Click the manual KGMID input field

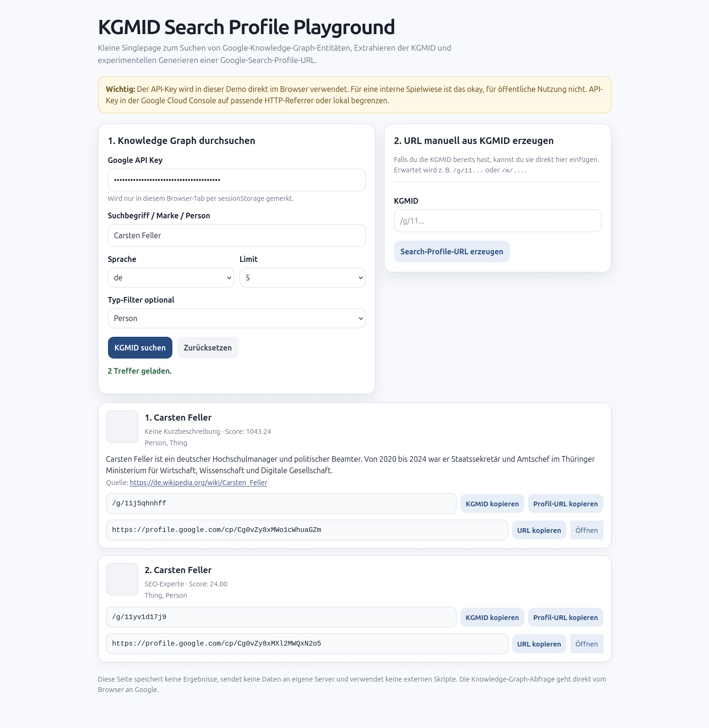(497, 221)
